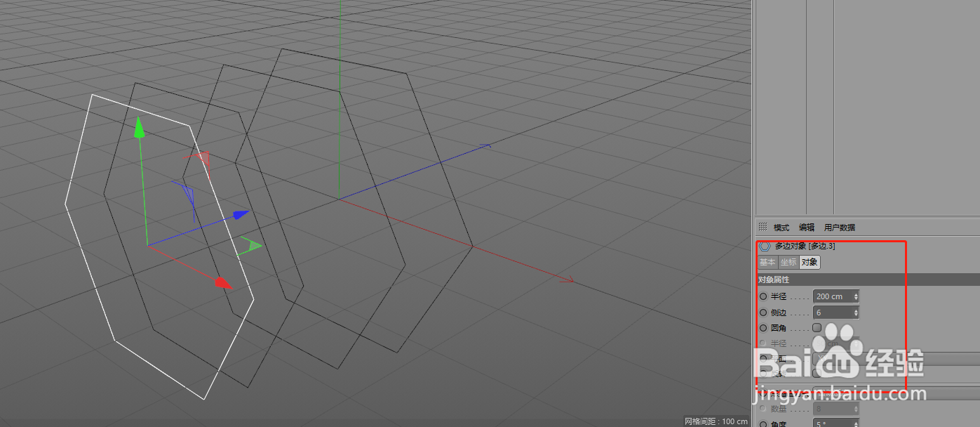Click the 网格间距 : 100 cm status text
This screenshot has height=427, width=980.
(716, 421)
